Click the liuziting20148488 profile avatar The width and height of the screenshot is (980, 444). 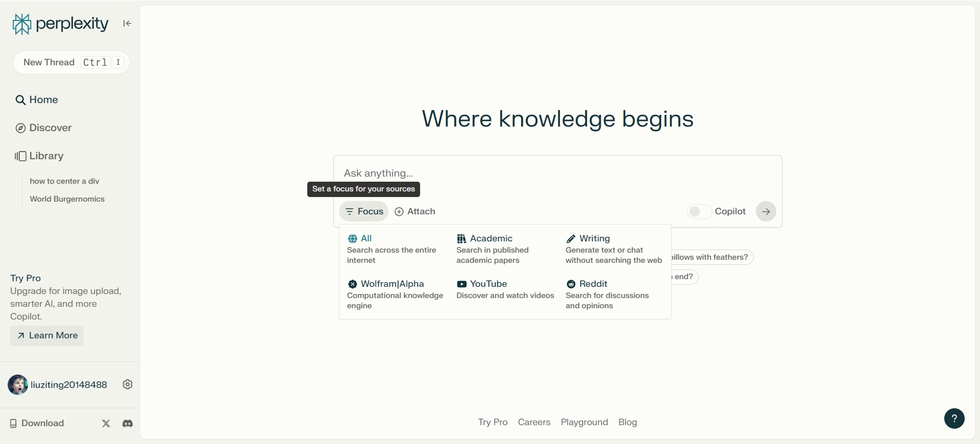(18, 385)
